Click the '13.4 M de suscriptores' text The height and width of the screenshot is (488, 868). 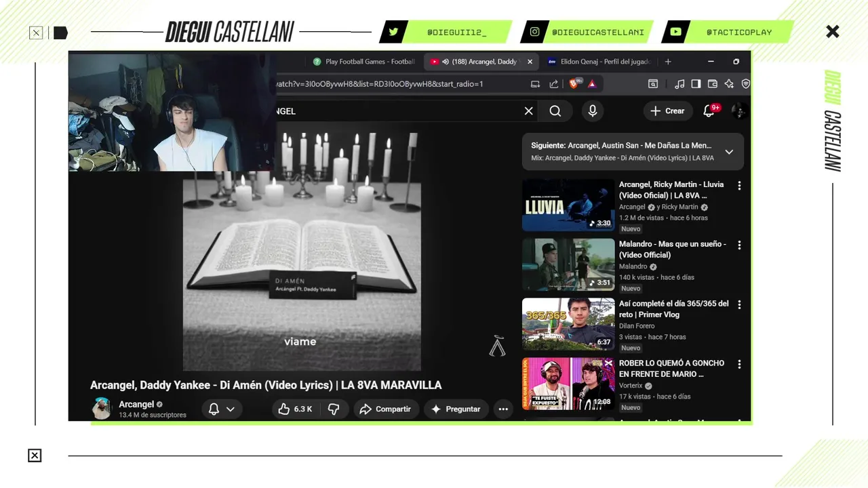click(153, 415)
